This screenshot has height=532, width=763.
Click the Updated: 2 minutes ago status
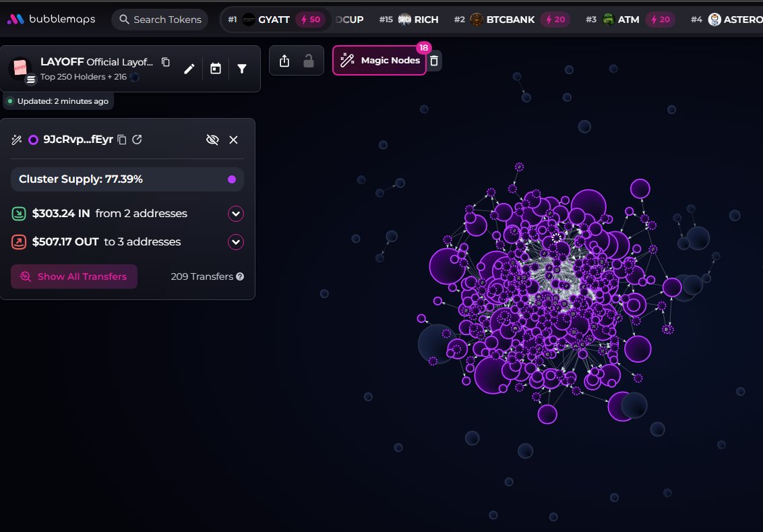click(x=59, y=101)
